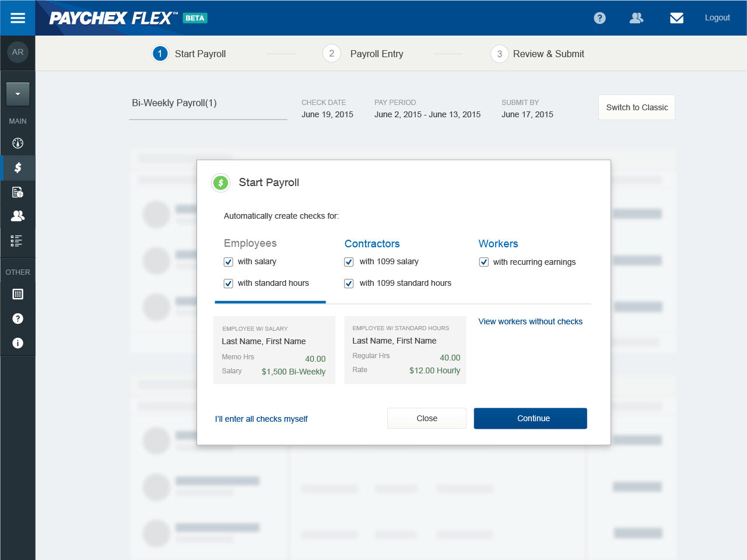Open the calculator grid icon under Other

click(17, 294)
